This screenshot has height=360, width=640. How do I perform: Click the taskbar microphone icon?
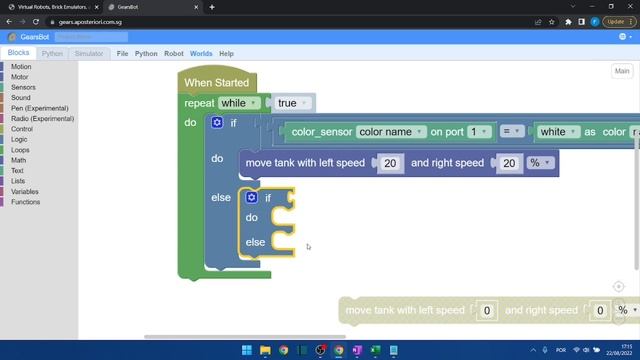[545, 350]
